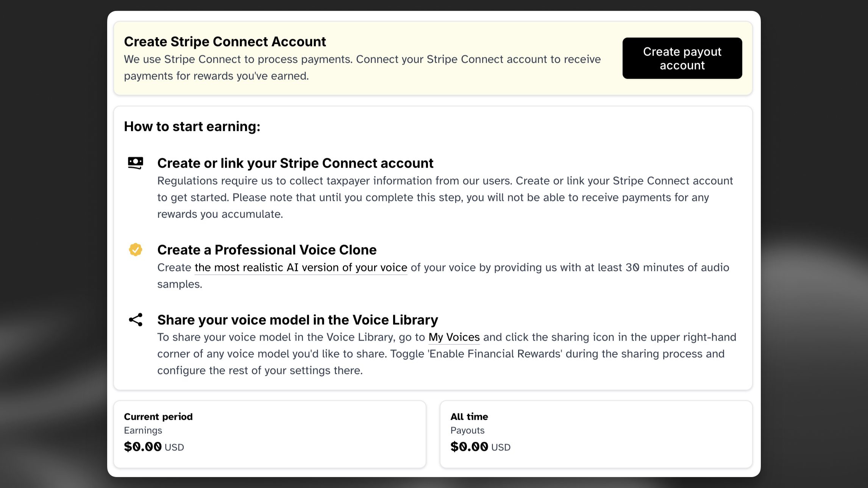The height and width of the screenshot is (488, 868).
Task: Click the All time $0.00 amount
Action: pos(469,447)
